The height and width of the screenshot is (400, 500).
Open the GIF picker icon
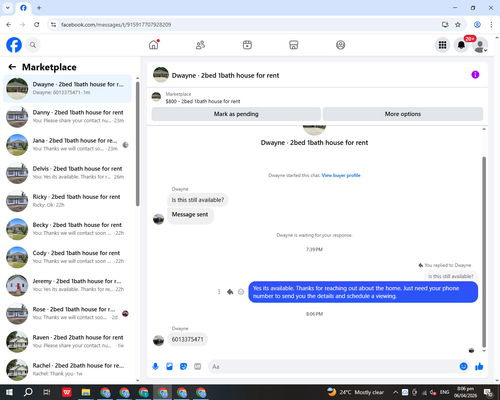click(198, 367)
